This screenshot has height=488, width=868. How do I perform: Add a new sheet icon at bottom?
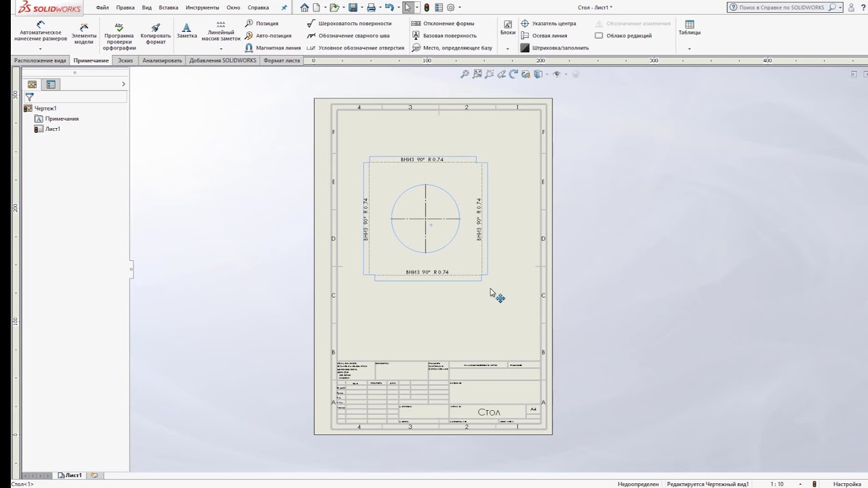[94, 475]
